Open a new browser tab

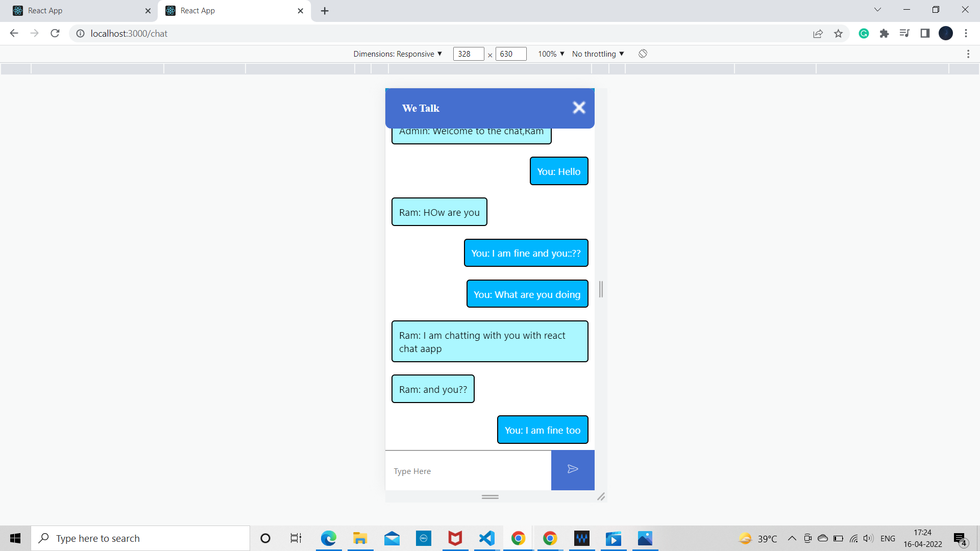click(325, 11)
